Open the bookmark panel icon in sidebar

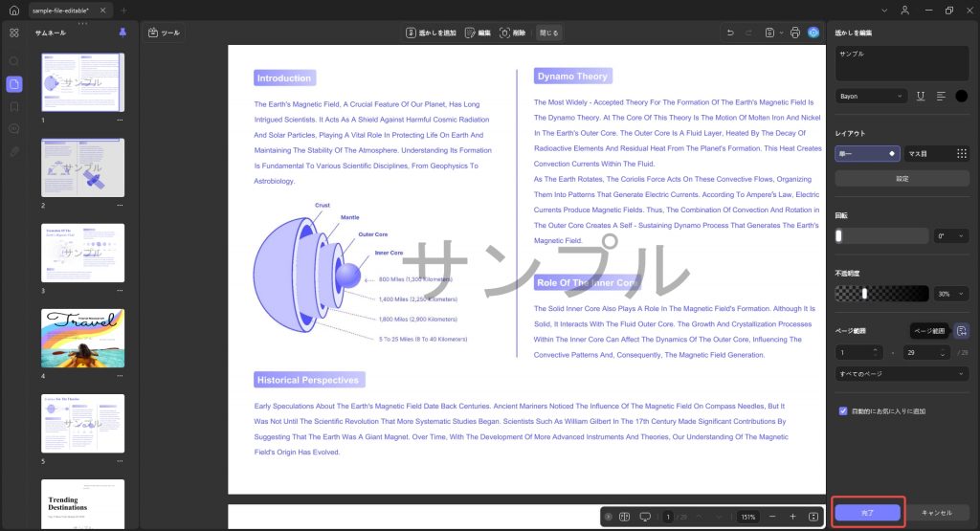pyautogui.click(x=13, y=107)
